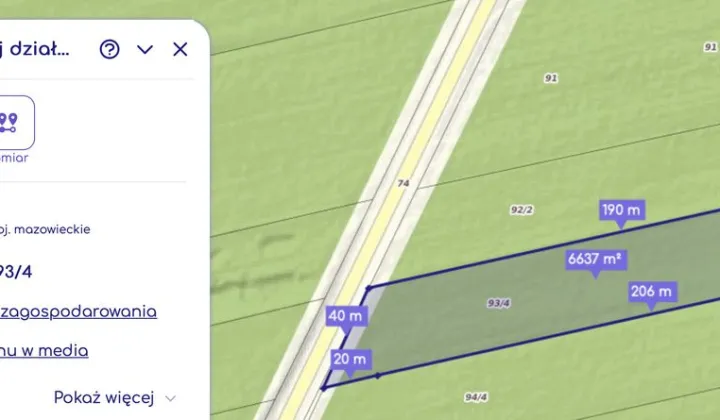Open the help question mark icon
The width and height of the screenshot is (720, 420).
(109, 49)
